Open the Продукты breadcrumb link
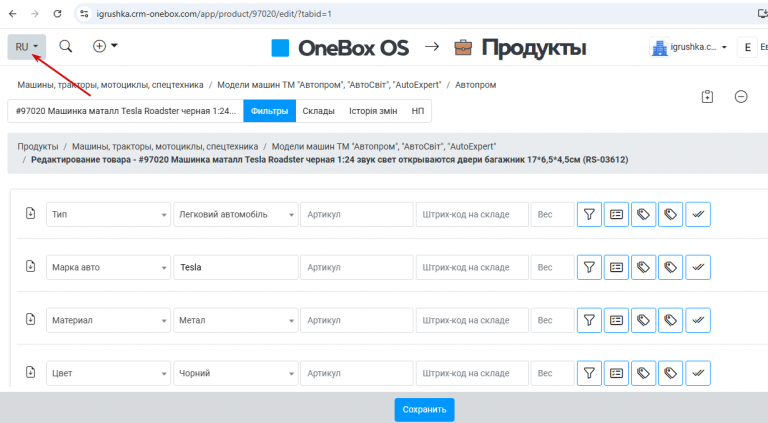Viewport: 768px width, 423px height. [x=38, y=146]
